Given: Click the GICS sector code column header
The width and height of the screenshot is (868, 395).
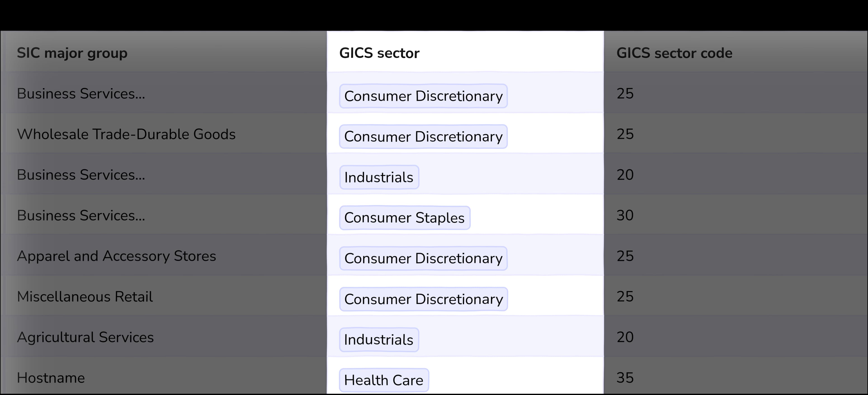Looking at the screenshot, I should pos(674,53).
